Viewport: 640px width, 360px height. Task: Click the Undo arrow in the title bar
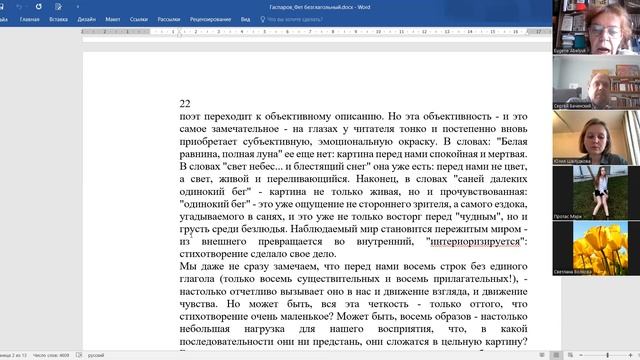click(x=19, y=7)
